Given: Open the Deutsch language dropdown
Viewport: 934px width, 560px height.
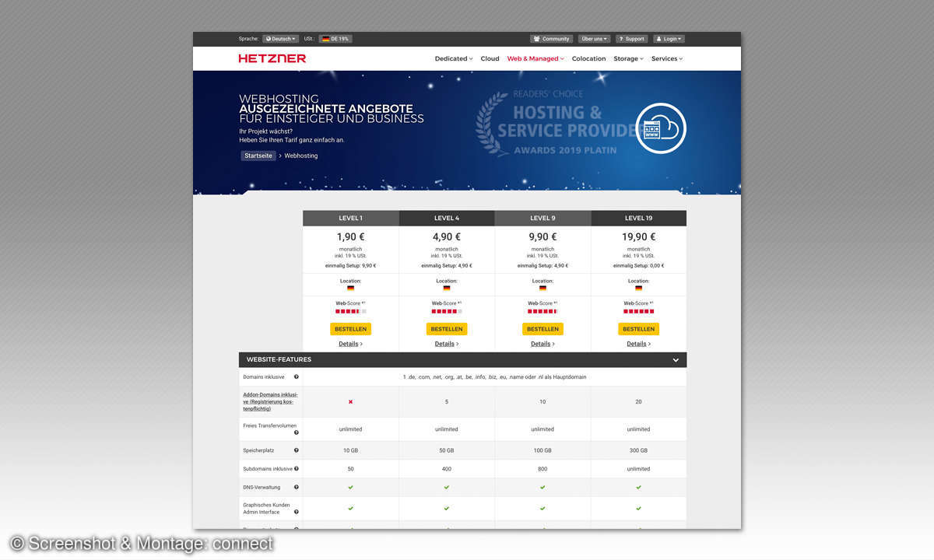Looking at the screenshot, I should tap(280, 39).
